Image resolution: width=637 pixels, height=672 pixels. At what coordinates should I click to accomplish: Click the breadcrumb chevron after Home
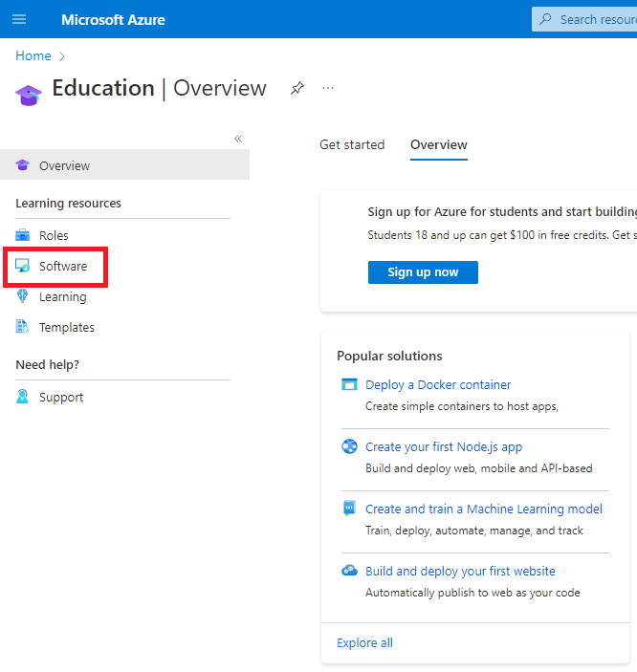62,56
